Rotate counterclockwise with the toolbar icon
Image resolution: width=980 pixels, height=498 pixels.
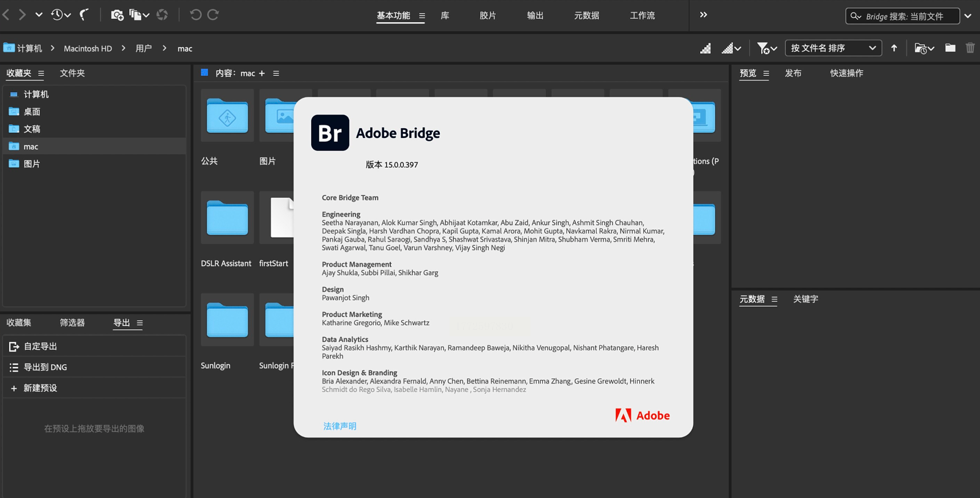(195, 15)
